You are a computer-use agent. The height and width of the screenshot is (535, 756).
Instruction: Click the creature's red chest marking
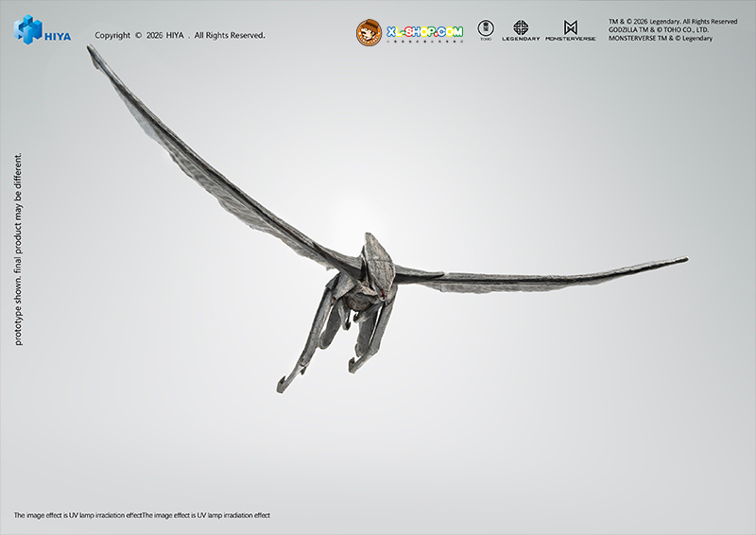(x=380, y=296)
